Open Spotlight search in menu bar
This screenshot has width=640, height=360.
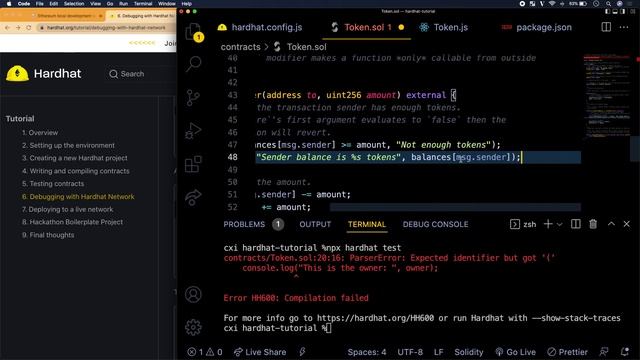pos(608,4)
